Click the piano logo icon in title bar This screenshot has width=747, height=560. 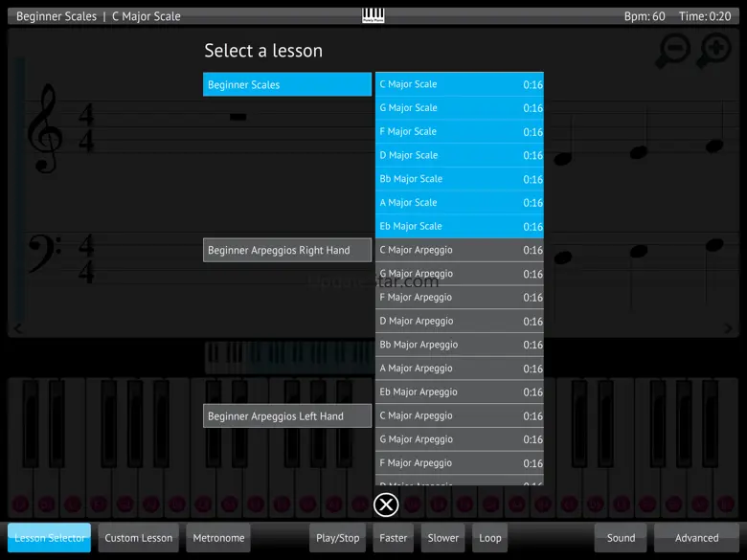(x=373, y=15)
